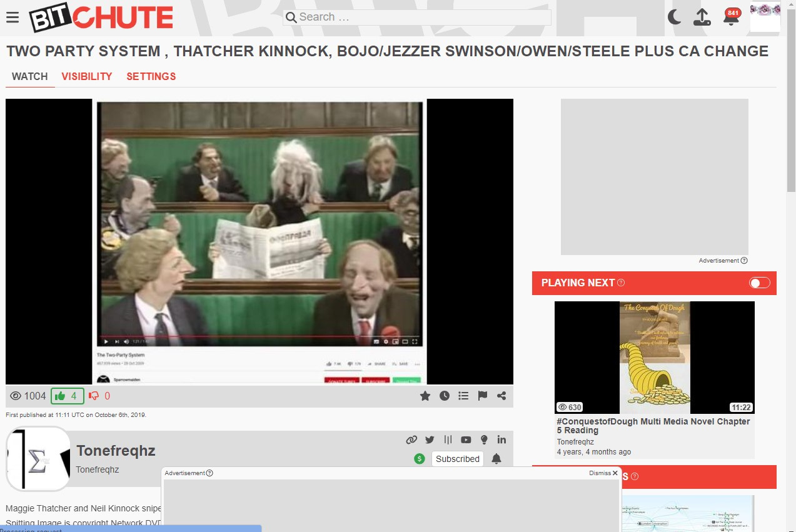This screenshot has width=796, height=532.
Task: Click the 1004 views eye icon
Action: [x=16, y=396]
